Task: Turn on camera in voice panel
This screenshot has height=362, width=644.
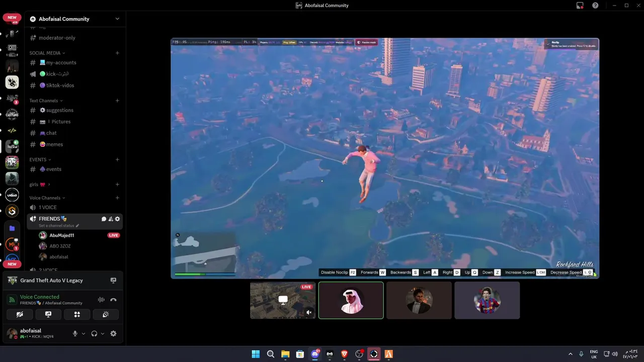Action: coord(20,314)
